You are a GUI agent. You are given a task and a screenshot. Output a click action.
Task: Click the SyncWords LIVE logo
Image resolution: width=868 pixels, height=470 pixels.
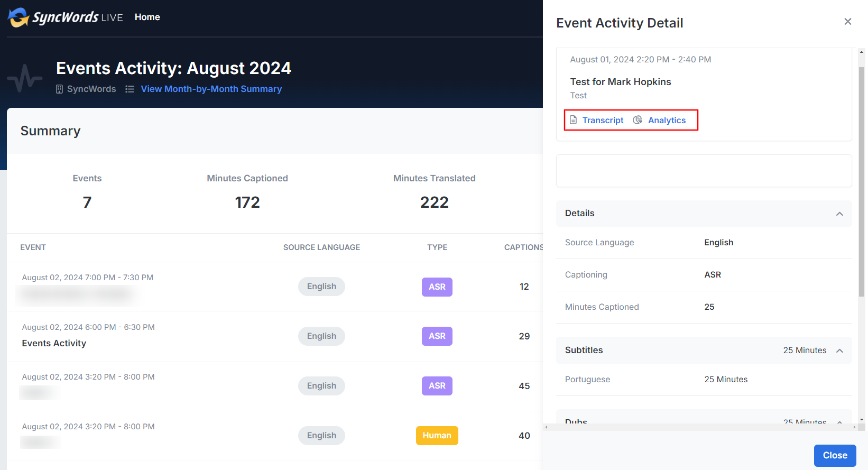[66, 17]
